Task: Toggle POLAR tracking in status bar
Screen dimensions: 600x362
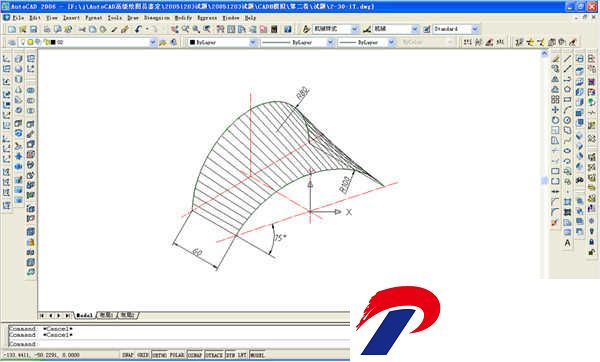Action: point(176,355)
